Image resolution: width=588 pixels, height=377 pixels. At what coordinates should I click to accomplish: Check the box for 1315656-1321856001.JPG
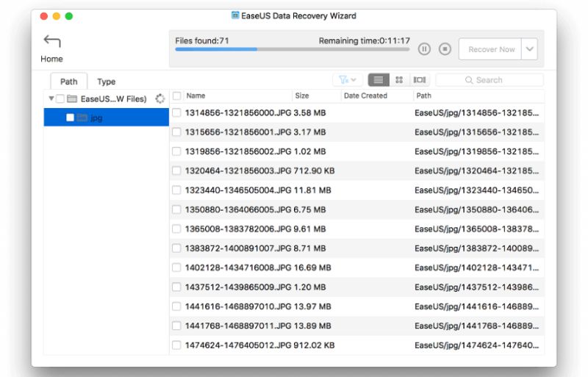[x=176, y=132]
